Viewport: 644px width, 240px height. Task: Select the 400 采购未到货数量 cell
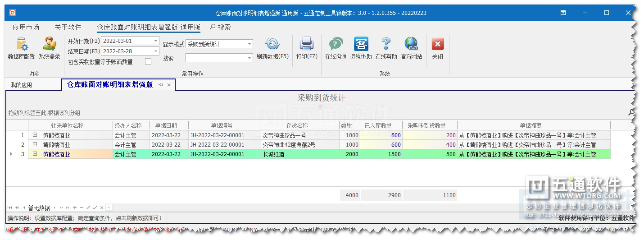(430, 145)
